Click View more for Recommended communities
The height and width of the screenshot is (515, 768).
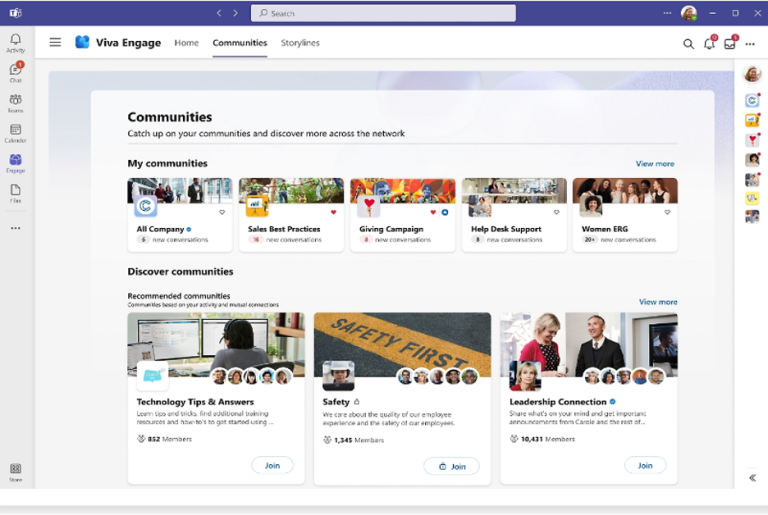click(658, 302)
